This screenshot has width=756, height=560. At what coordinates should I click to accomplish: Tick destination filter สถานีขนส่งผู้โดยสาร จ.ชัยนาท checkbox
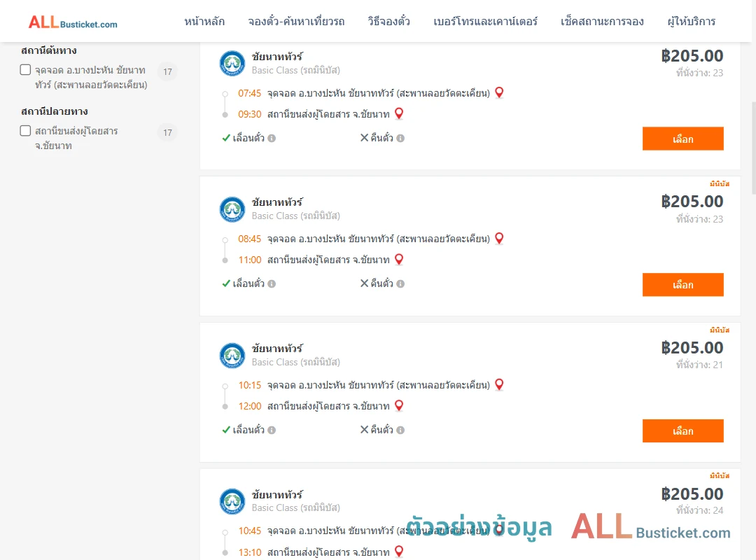26,131
